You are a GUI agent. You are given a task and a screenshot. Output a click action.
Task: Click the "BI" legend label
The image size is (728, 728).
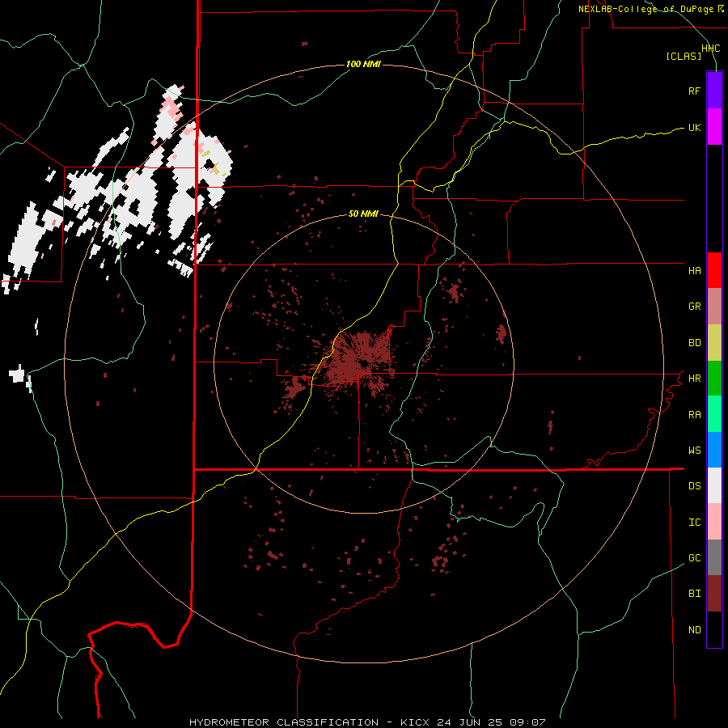click(694, 594)
